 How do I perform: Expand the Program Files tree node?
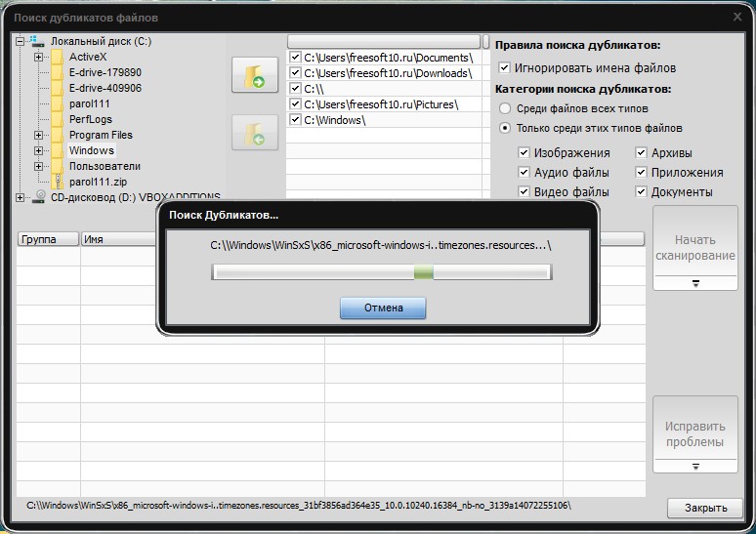38,135
